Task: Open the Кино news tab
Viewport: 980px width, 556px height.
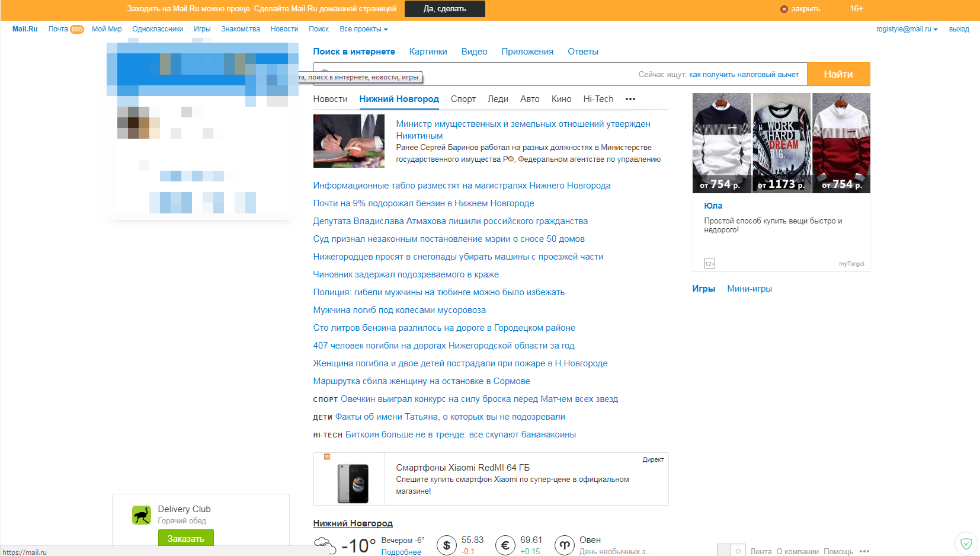Action: click(x=561, y=99)
